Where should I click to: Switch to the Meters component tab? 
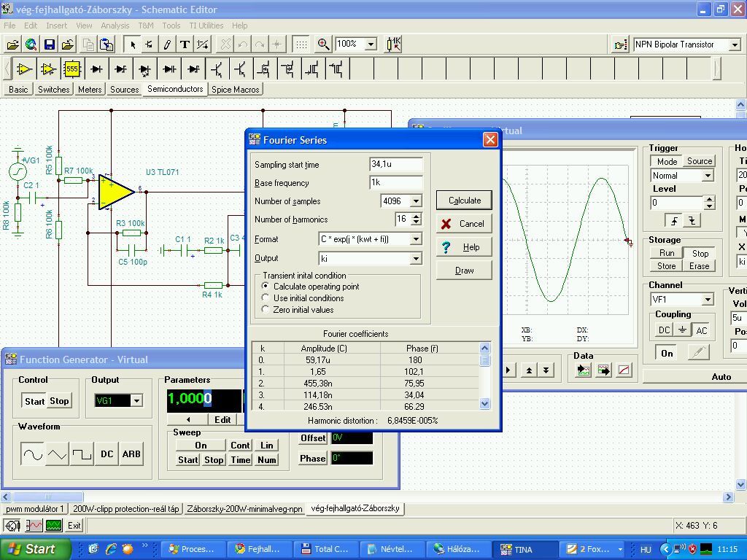[x=90, y=90]
